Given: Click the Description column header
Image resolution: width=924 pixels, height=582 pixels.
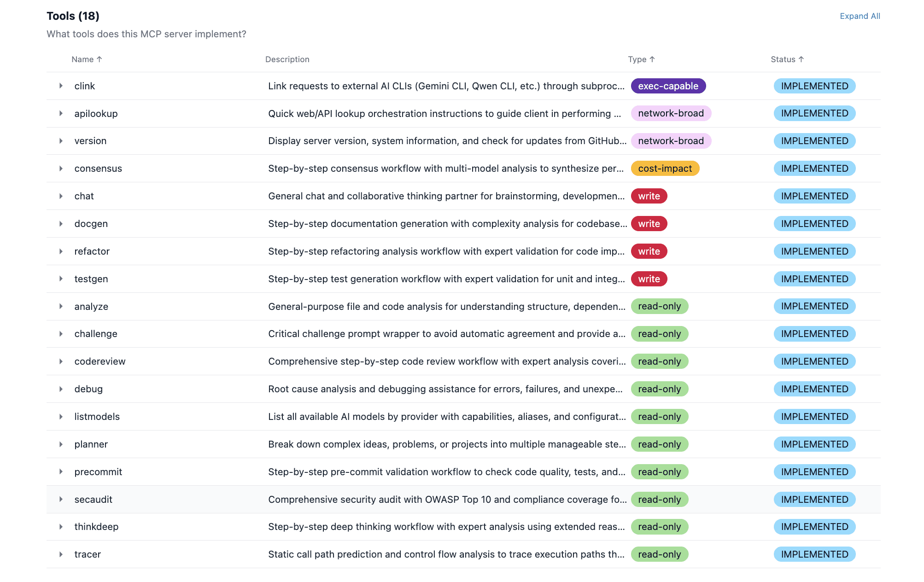Looking at the screenshot, I should tap(287, 59).
